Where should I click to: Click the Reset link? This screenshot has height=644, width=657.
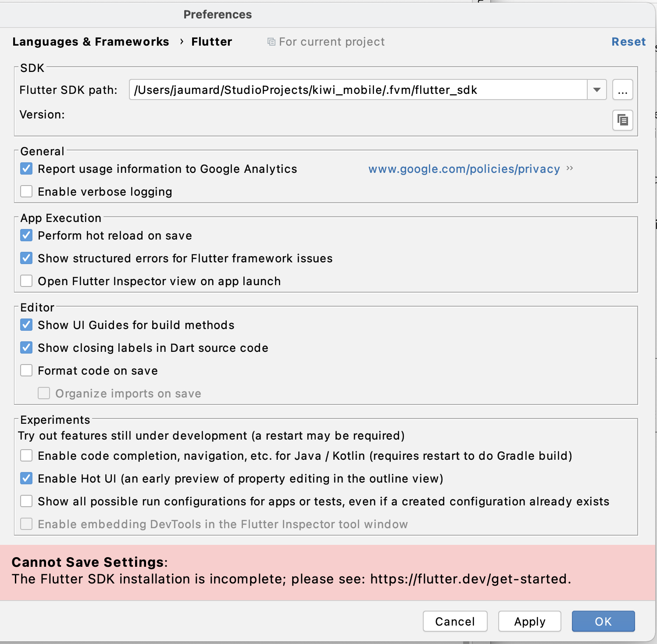pos(628,41)
